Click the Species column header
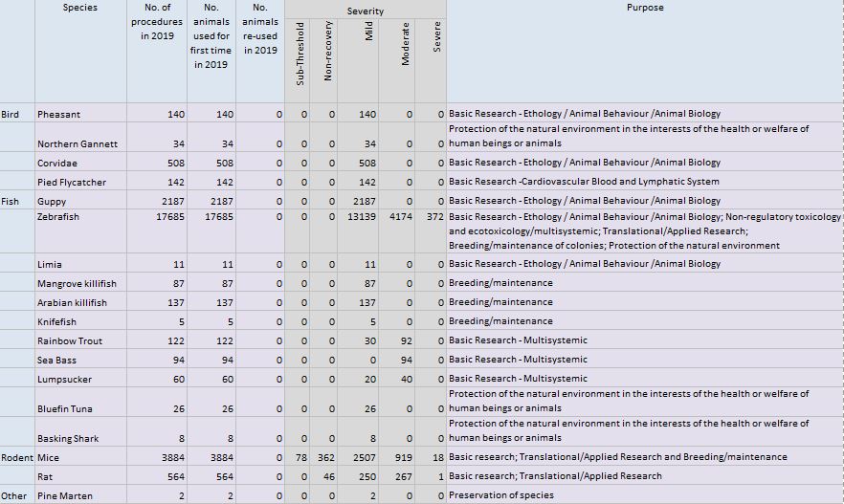Viewport: 844px width, 504px height. coord(80,8)
